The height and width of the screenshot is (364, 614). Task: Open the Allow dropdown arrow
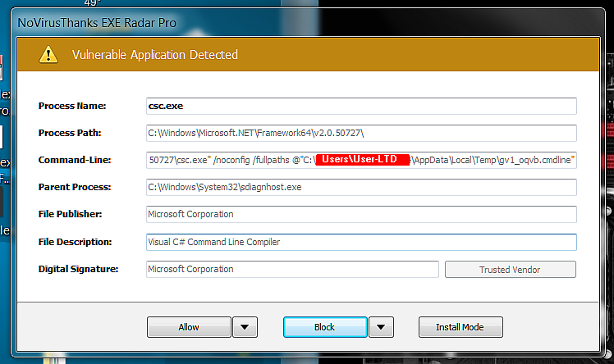[245, 327]
